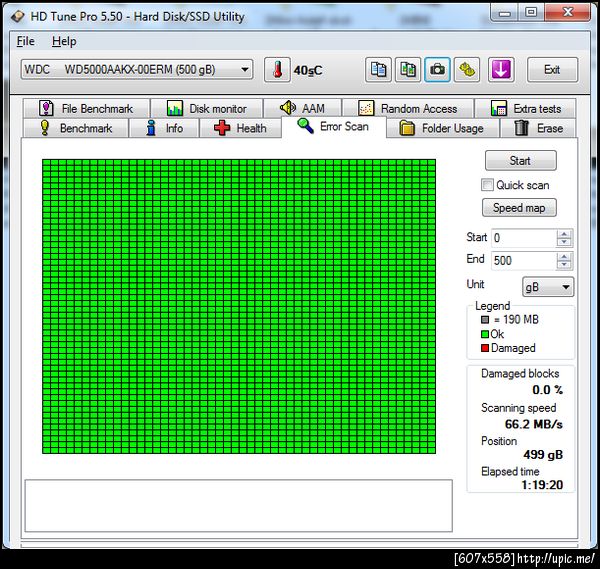Click the red Damaged legend swatch
This screenshot has height=569, width=600.
(485, 348)
